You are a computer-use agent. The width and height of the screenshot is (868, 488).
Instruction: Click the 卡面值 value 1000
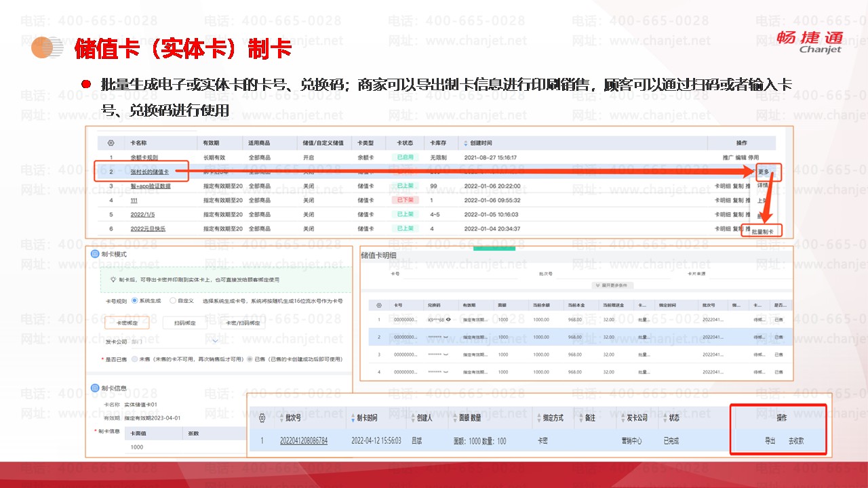pyautogui.click(x=137, y=447)
